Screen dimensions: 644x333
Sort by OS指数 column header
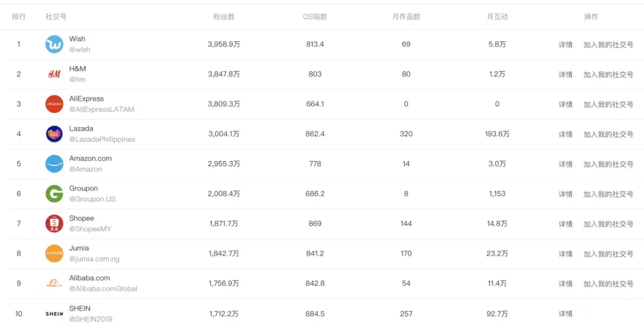(315, 17)
